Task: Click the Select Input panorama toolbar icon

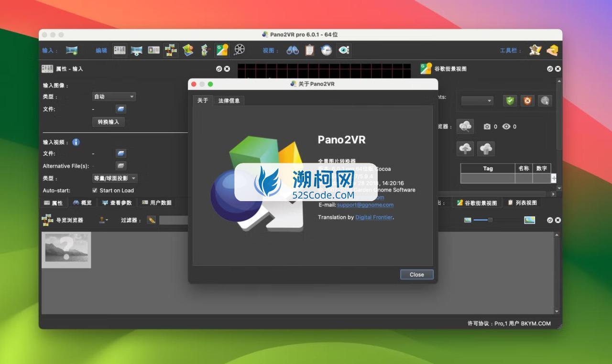Action: (72, 50)
